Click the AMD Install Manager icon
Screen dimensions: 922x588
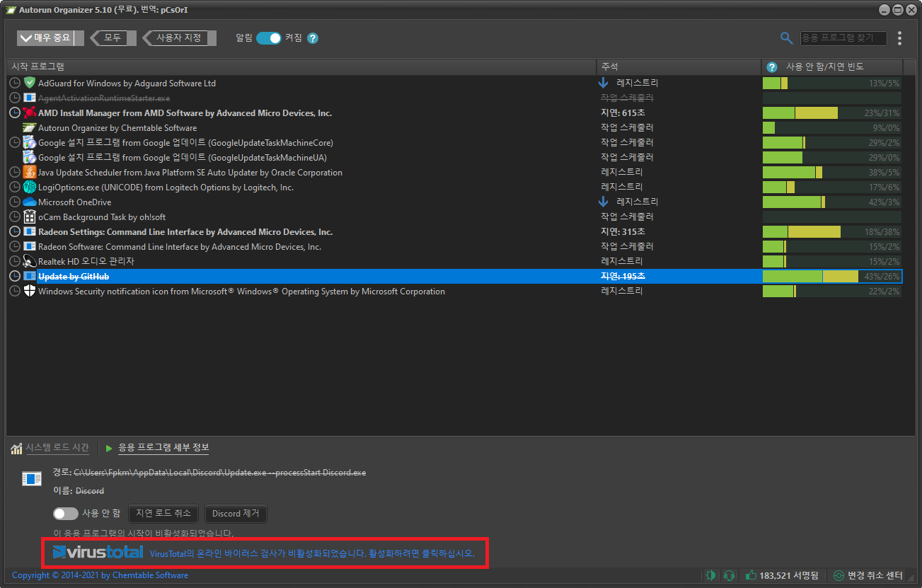click(x=30, y=113)
